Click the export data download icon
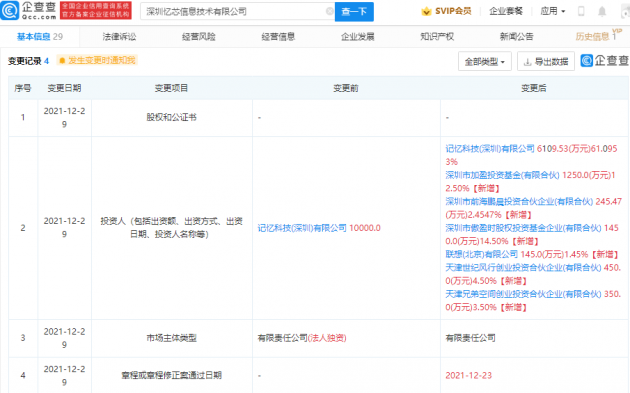 pyautogui.click(x=528, y=61)
